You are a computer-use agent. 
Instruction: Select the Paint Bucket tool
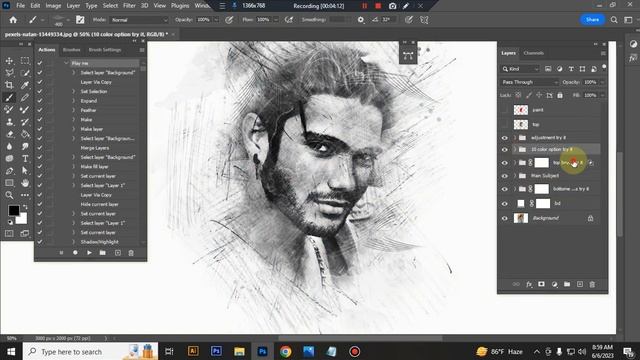[x=25, y=134]
